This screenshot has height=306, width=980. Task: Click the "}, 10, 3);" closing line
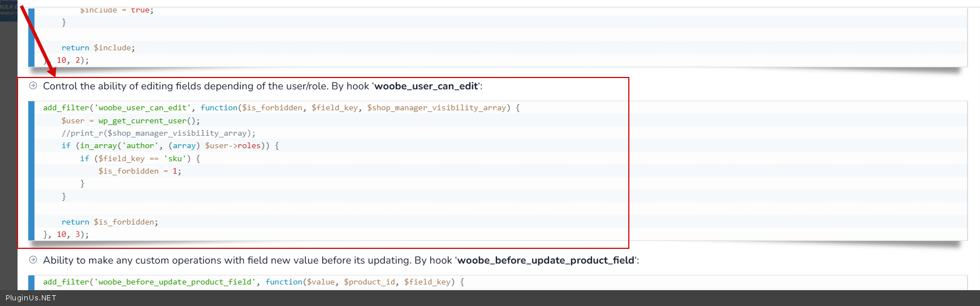point(66,234)
